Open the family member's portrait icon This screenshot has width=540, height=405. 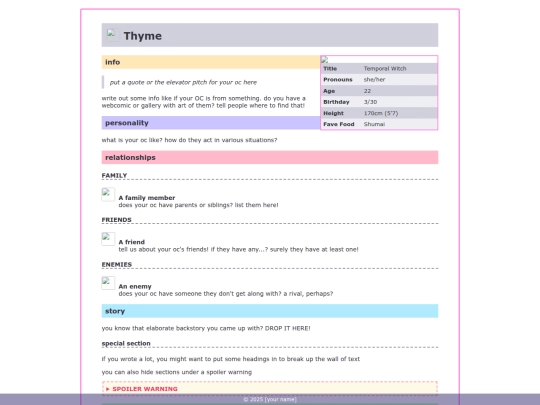(108, 194)
